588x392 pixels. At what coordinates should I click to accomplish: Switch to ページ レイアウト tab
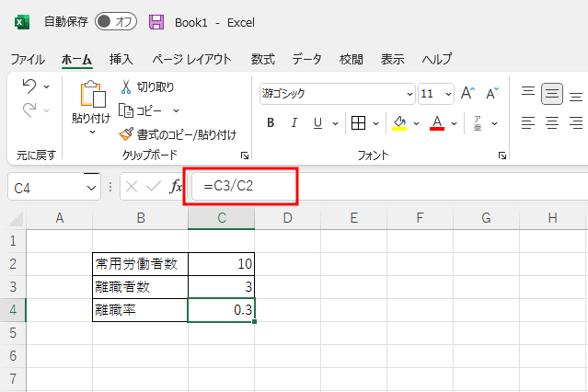coord(191,59)
